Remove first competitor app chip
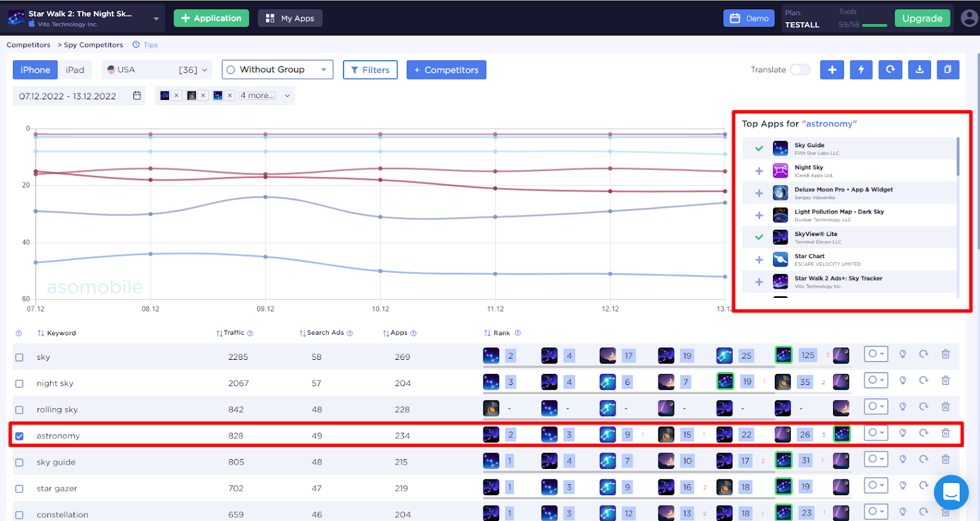This screenshot has height=521, width=980. tap(176, 96)
